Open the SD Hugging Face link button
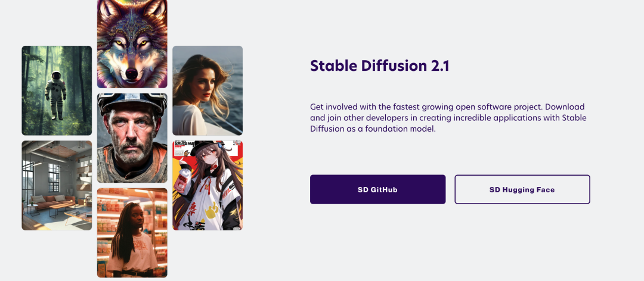Viewport: 644px width, 281px height. tap(522, 189)
